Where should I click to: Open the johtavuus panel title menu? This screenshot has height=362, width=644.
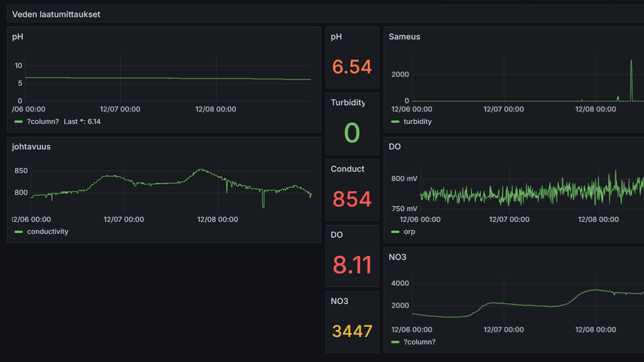[x=31, y=147]
